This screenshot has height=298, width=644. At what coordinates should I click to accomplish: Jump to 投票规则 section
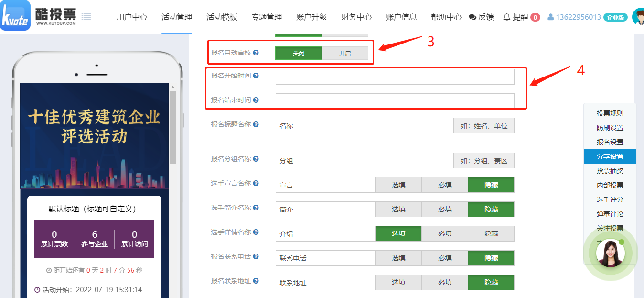610,113
